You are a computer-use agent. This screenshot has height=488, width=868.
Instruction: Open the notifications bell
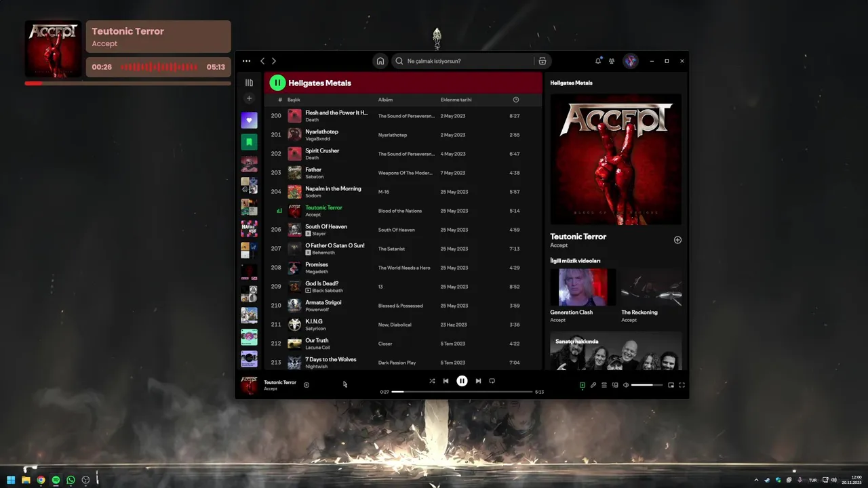(x=598, y=61)
